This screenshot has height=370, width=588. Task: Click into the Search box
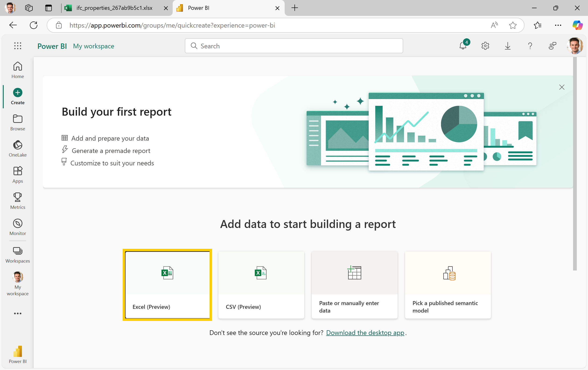click(x=294, y=46)
